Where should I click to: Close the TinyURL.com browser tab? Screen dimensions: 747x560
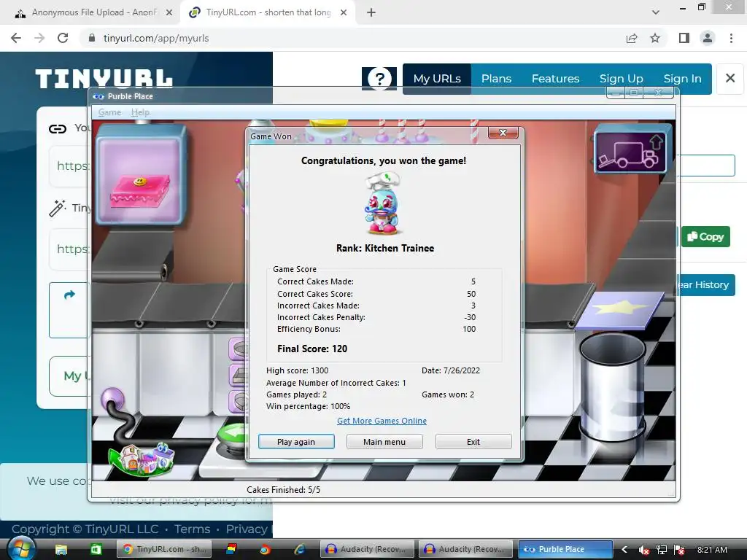344,12
